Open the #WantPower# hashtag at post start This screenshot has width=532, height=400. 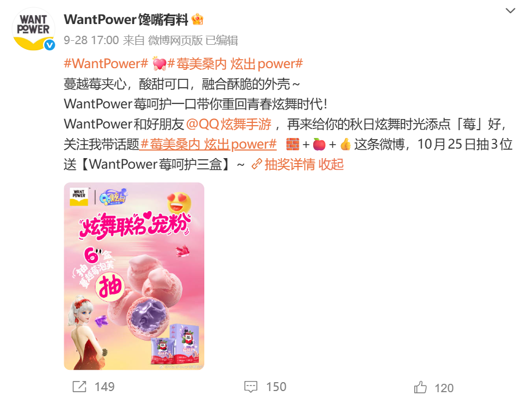point(106,64)
